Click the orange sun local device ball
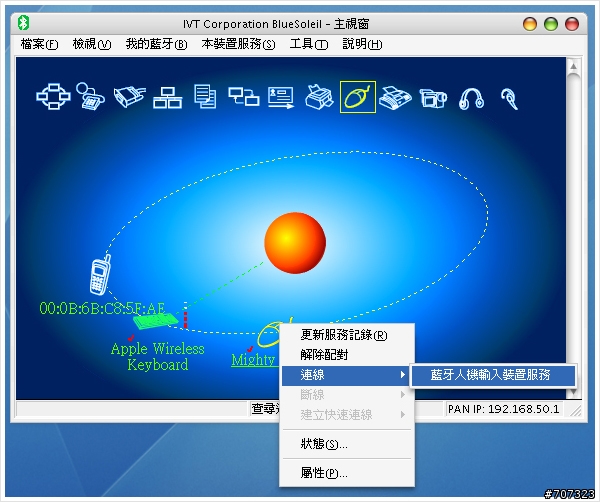600x502 pixels. point(295,243)
